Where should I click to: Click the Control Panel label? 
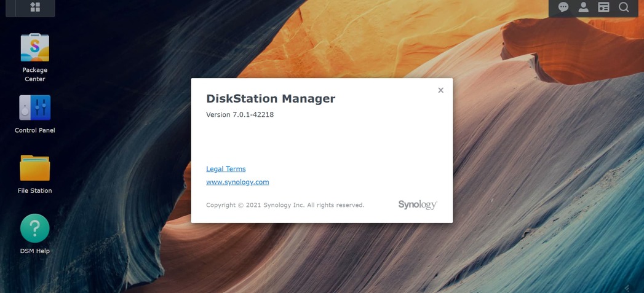point(35,130)
